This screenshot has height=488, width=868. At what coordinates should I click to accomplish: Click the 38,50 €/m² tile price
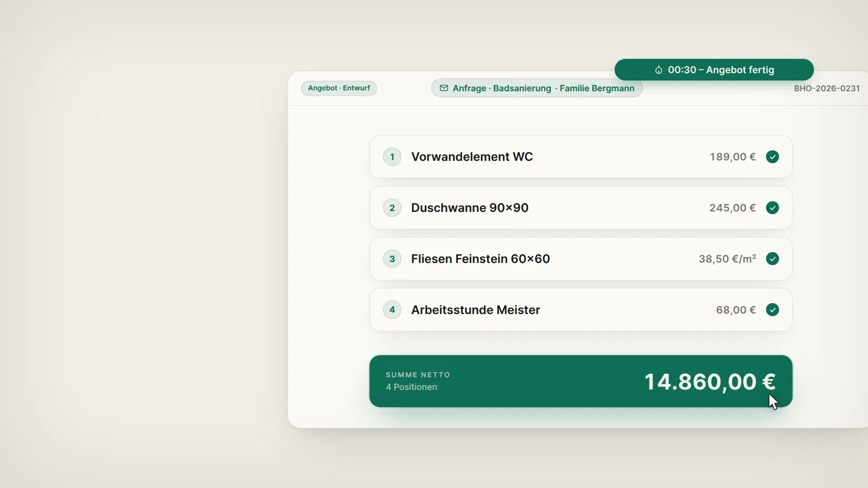click(727, 259)
